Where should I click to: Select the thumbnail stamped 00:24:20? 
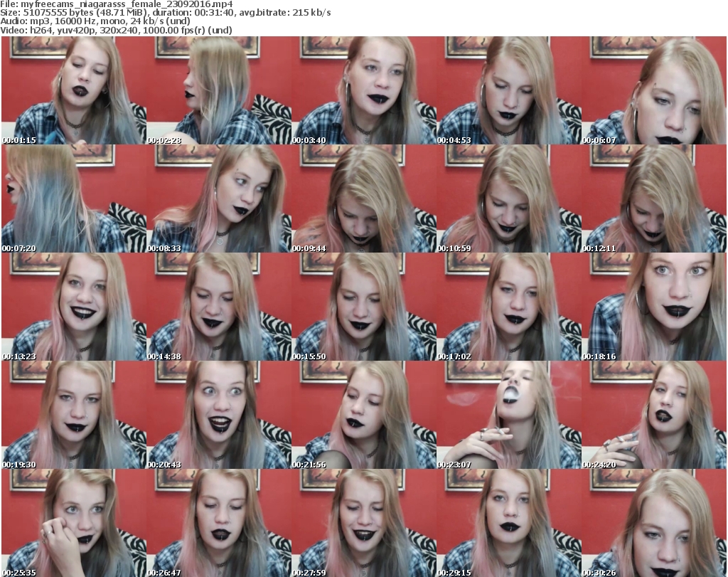[x=654, y=415]
